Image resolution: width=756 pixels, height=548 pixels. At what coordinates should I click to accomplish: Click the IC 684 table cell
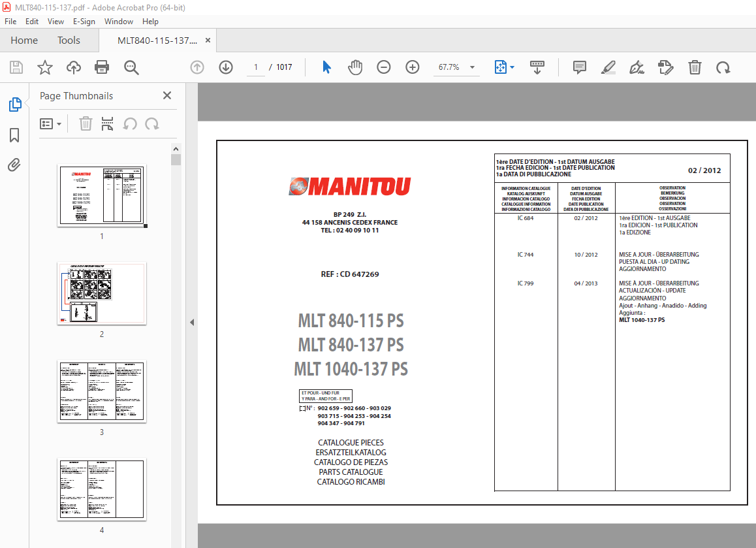click(526, 218)
